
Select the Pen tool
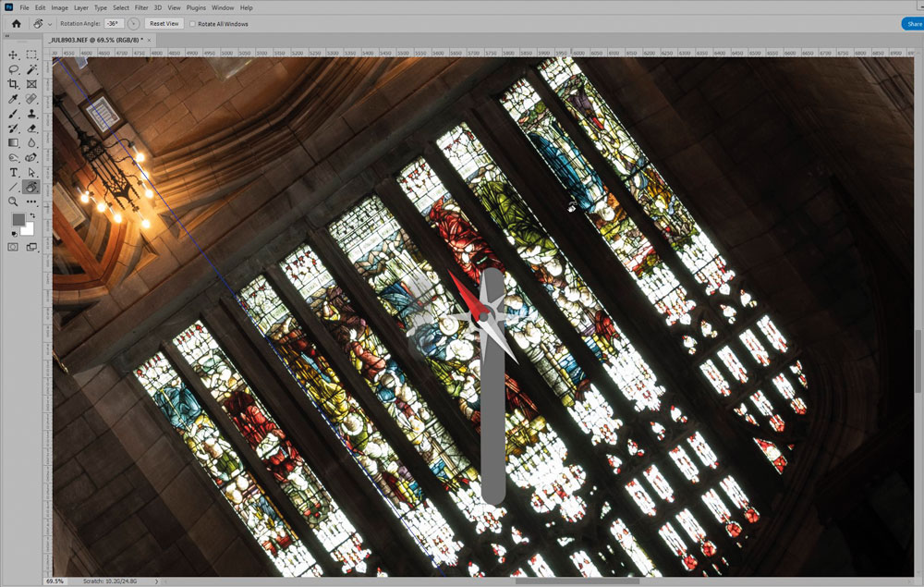click(31, 157)
